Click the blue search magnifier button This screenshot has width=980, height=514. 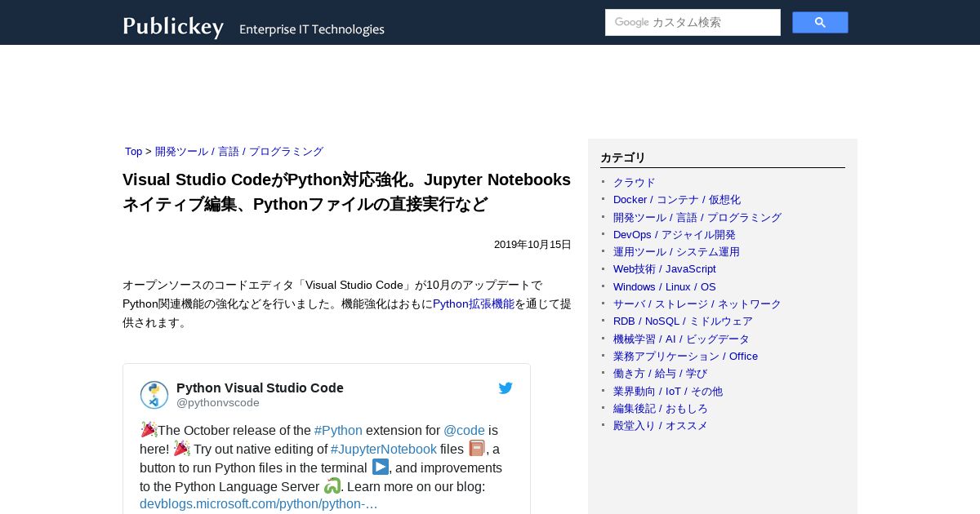820,22
